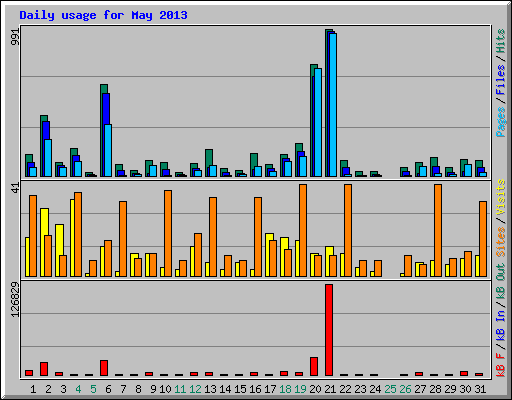
Task: Click the orange Sites bar for day 22
Action: pos(348,230)
